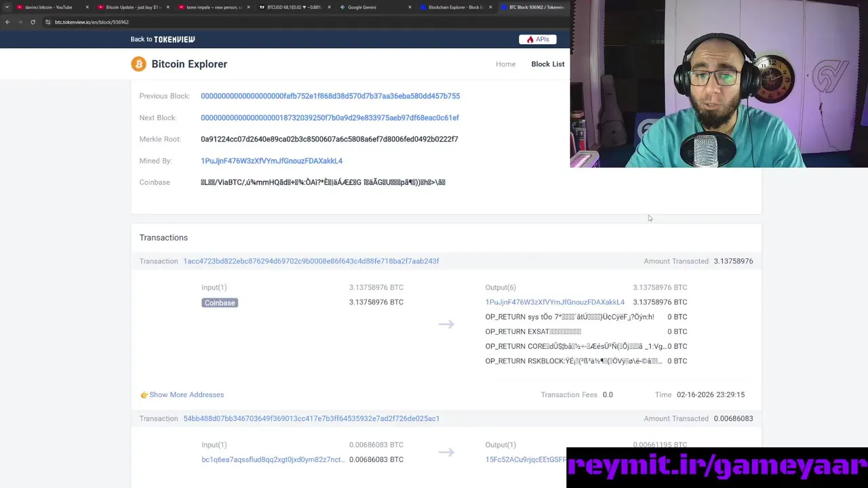Select the OP_RETURN EXSAT output line
The height and width of the screenshot is (488, 868).
[533, 331]
